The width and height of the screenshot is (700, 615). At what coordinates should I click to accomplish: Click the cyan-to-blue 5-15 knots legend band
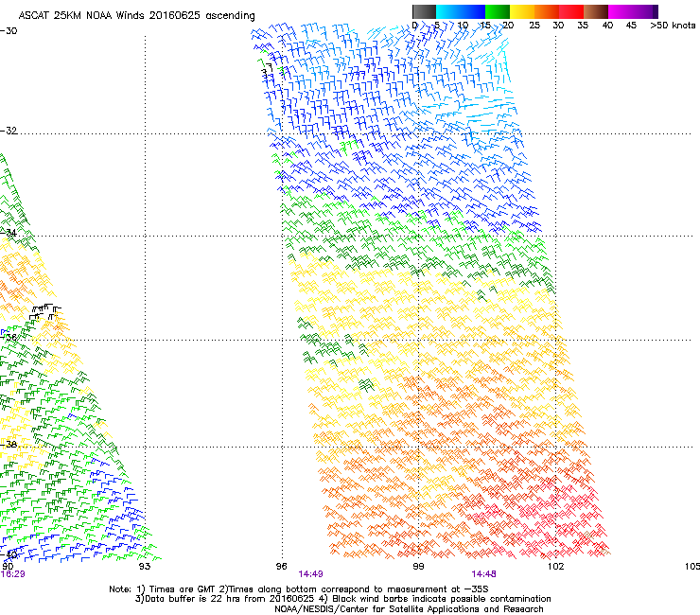tap(461, 11)
